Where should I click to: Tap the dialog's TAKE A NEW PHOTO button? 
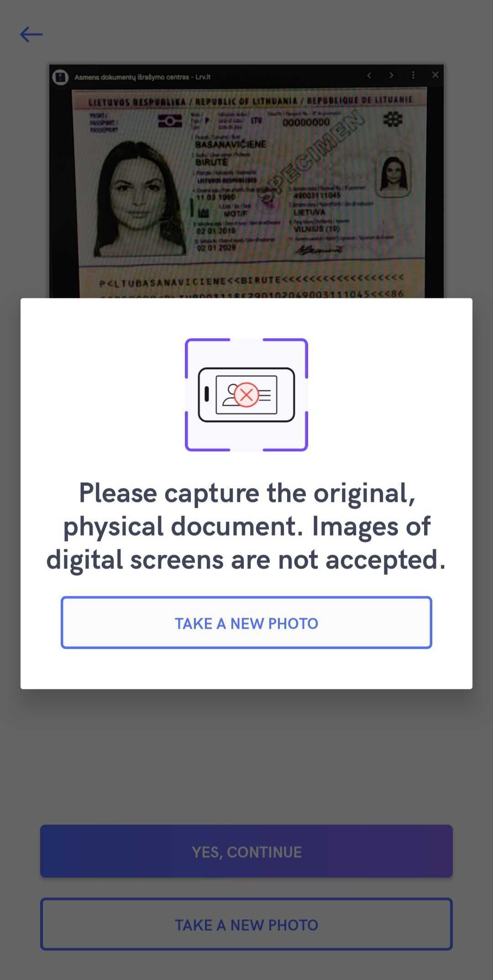coord(246,622)
